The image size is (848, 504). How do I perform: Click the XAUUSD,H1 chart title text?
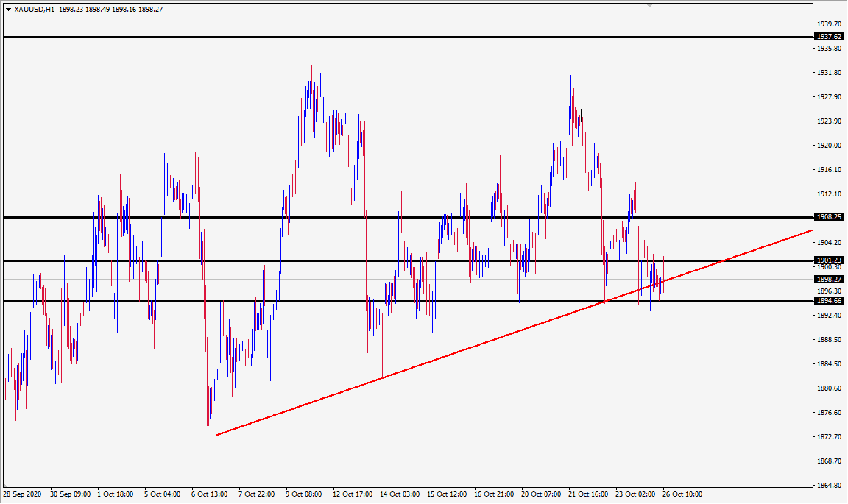pos(34,9)
